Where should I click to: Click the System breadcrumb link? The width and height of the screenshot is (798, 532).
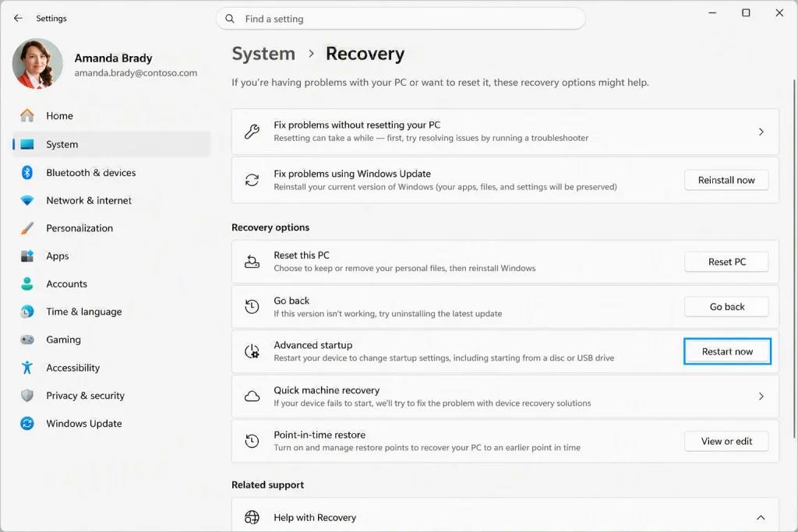(263, 54)
